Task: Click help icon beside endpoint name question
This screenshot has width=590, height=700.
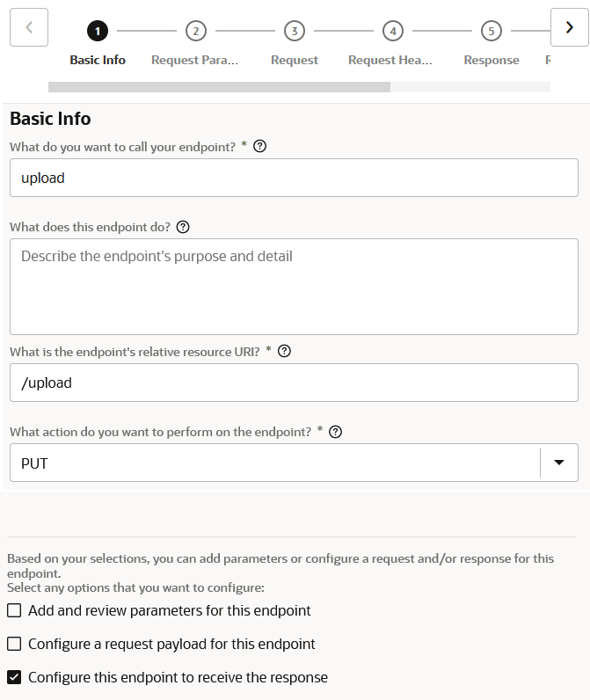Action: tap(259, 147)
